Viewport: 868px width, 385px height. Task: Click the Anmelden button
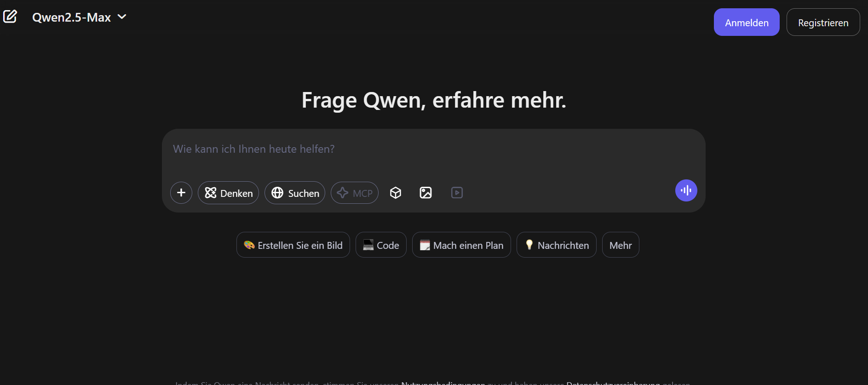747,22
